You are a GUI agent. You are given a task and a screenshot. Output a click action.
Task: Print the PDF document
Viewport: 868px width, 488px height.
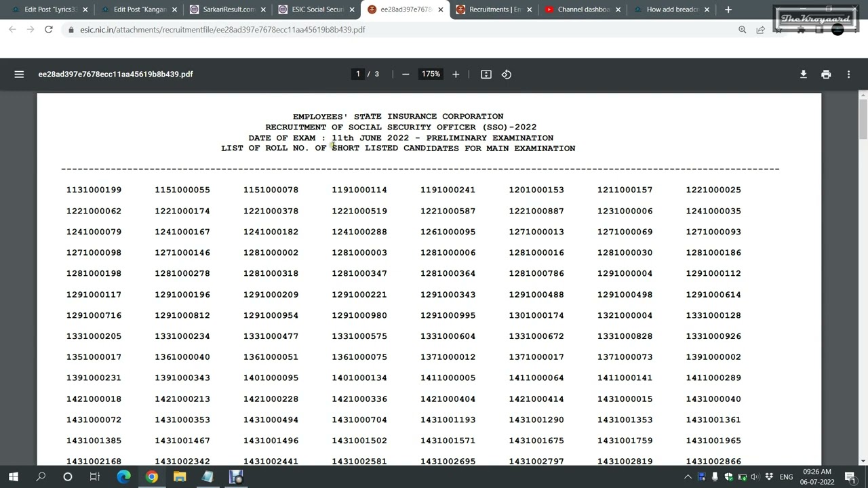click(x=826, y=74)
